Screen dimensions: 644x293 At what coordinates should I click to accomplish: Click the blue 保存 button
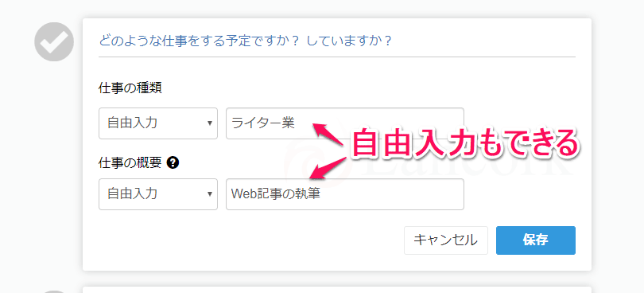[x=536, y=240]
